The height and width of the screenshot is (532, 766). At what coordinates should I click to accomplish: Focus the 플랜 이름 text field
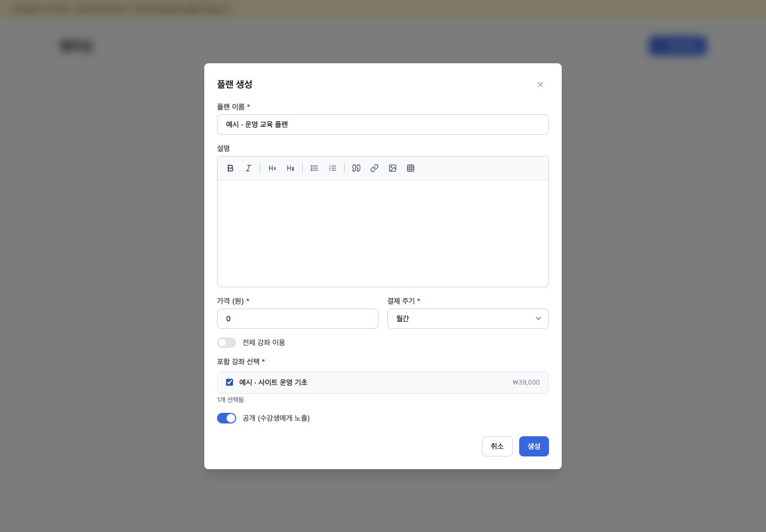[383, 124]
